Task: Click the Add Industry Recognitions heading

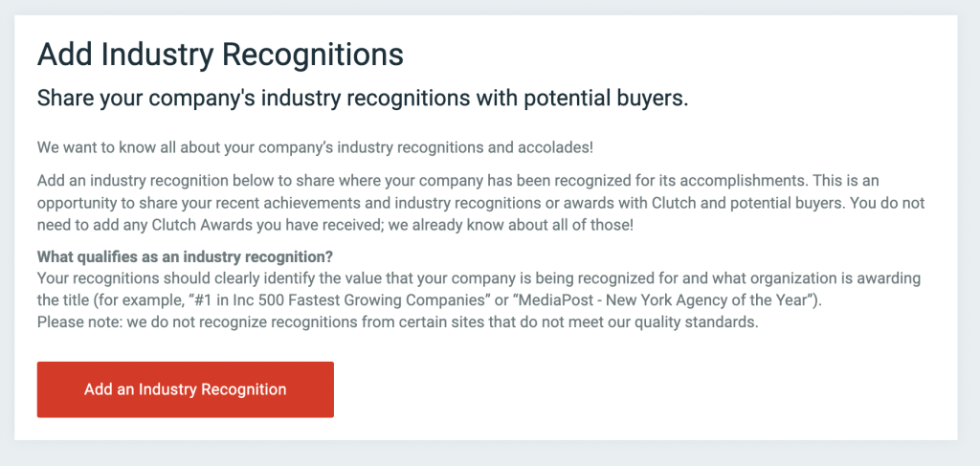Action: [x=220, y=55]
